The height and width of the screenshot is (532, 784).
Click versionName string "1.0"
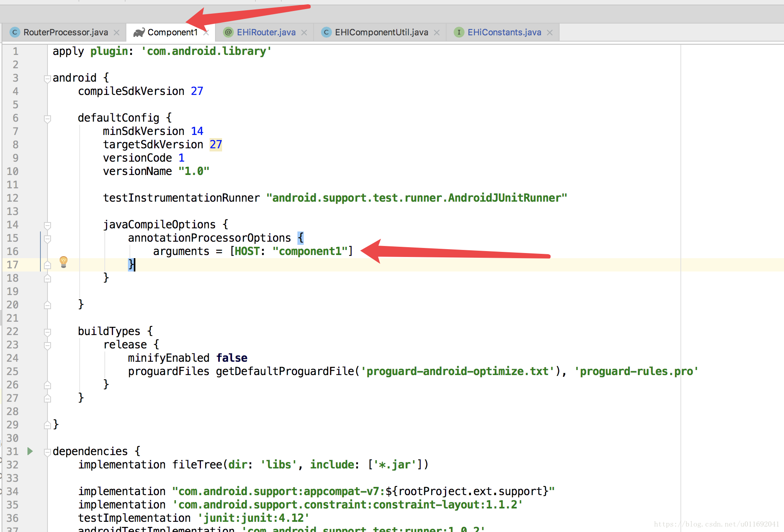(x=194, y=171)
